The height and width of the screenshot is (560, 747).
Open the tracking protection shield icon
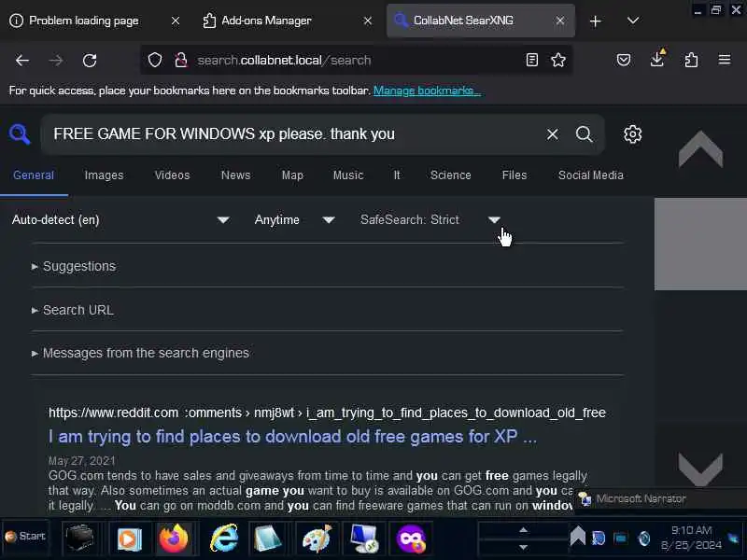click(155, 60)
